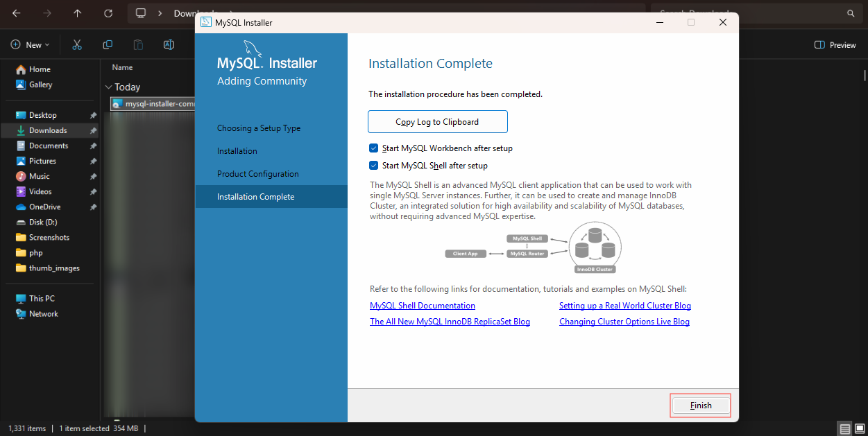The height and width of the screenshot is (436, 868).
Task: Unpin Downloads using its pin icon
Action: tap(93, 130)
